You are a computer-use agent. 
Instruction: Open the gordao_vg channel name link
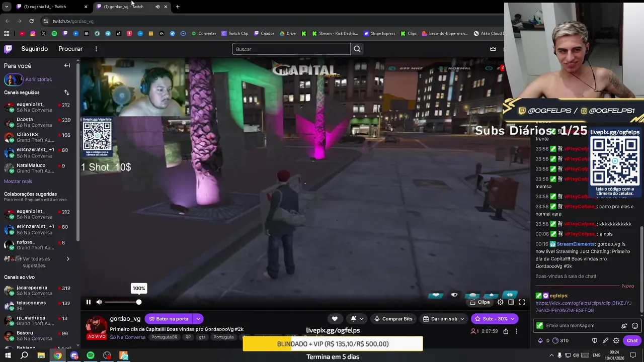[x=125, y=319]
